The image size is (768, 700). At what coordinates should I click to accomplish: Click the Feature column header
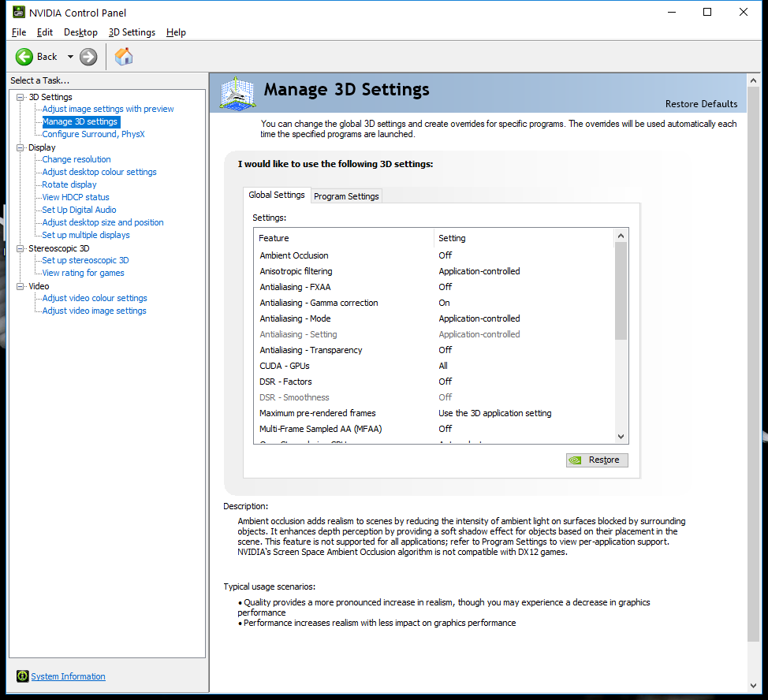344,238
